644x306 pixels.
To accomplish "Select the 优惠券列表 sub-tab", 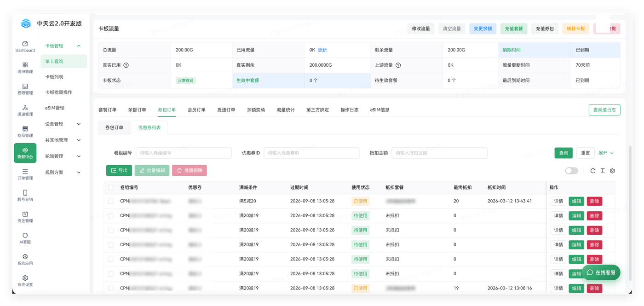I will pos(149,127).
